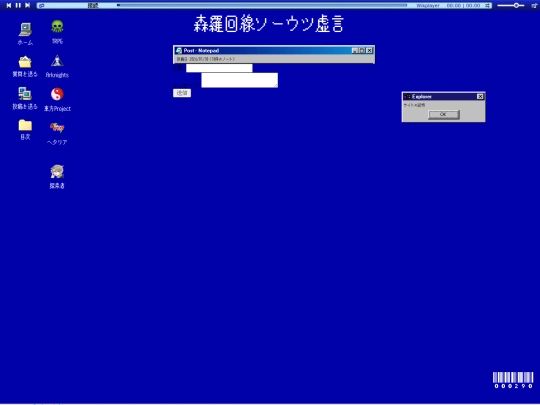The image size is (540, 405).
Task: Click the 000290 barcode counter
Action: click(x=513, y=380)
